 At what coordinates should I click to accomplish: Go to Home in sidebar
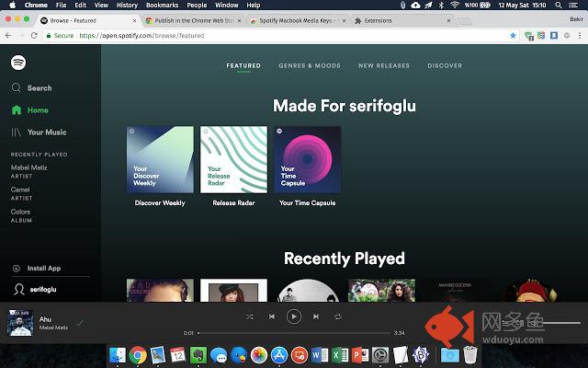pyautogui.click(x=30, y=110)
